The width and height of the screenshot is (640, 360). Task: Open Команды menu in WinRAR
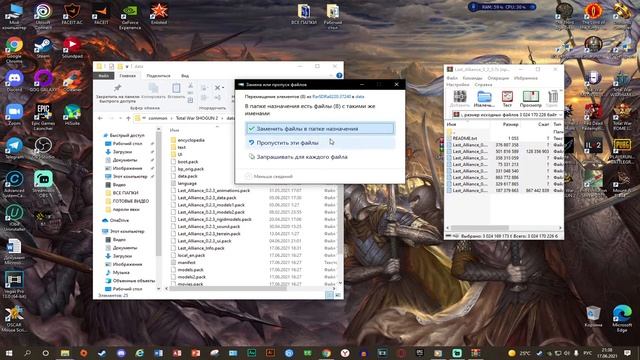click(473, 78)
